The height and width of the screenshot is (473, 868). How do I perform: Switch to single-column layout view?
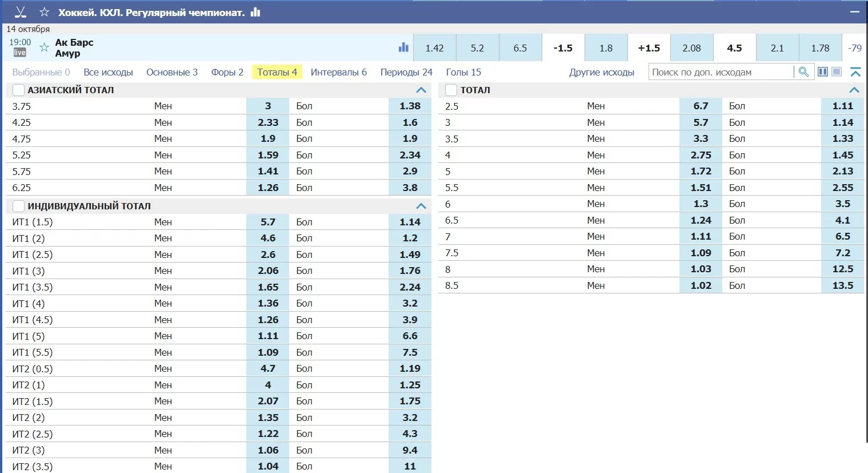(x=837, y=72)
